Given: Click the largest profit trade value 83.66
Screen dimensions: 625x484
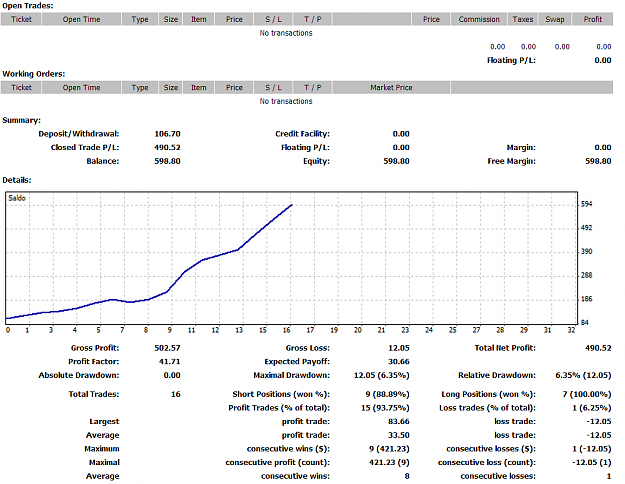Looking at the screenshot, I should [399, 421].
